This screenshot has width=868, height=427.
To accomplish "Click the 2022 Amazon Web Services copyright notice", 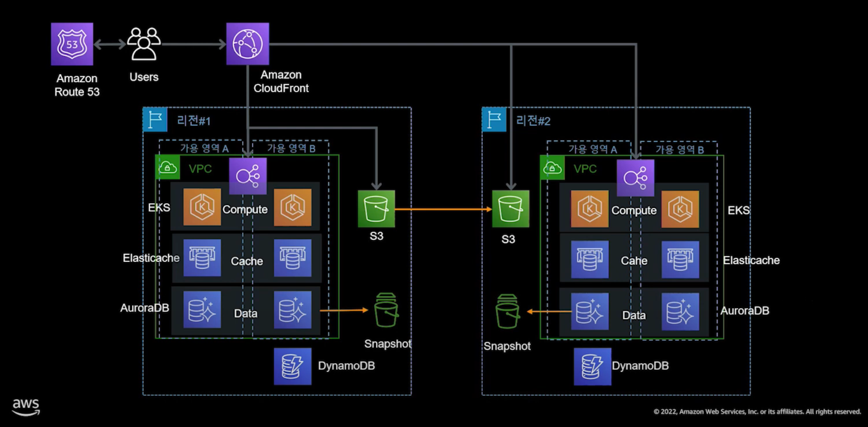I will (x=757, y=411).
